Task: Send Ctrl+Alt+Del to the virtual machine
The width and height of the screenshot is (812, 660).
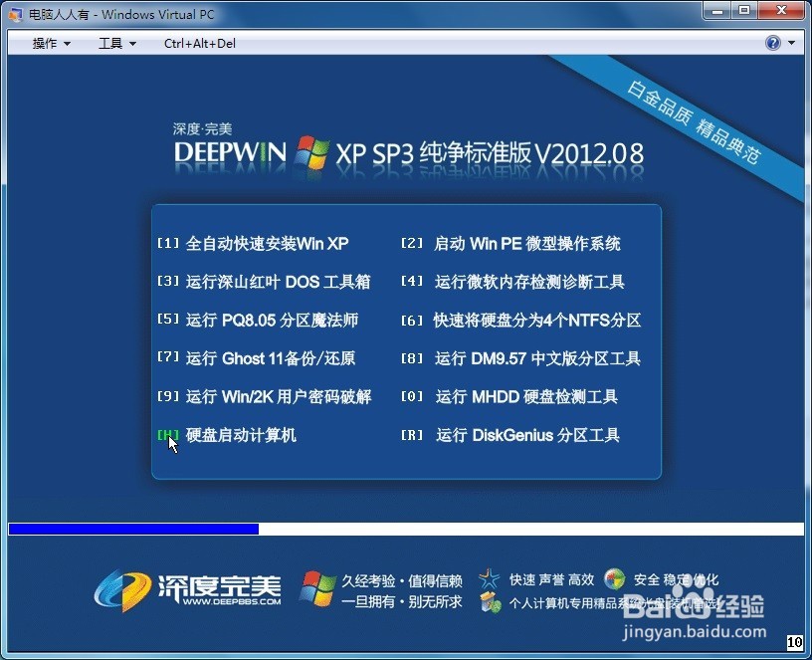Action: click(x=199, y=44)
